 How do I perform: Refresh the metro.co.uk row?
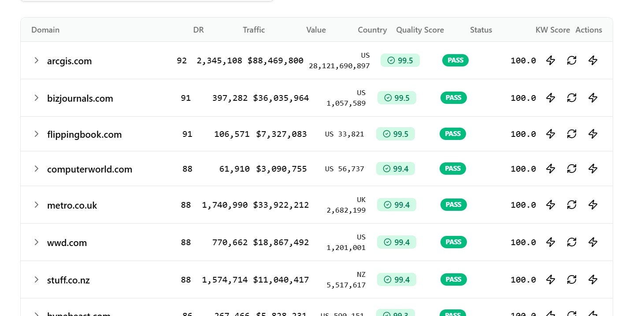(572, 204)
